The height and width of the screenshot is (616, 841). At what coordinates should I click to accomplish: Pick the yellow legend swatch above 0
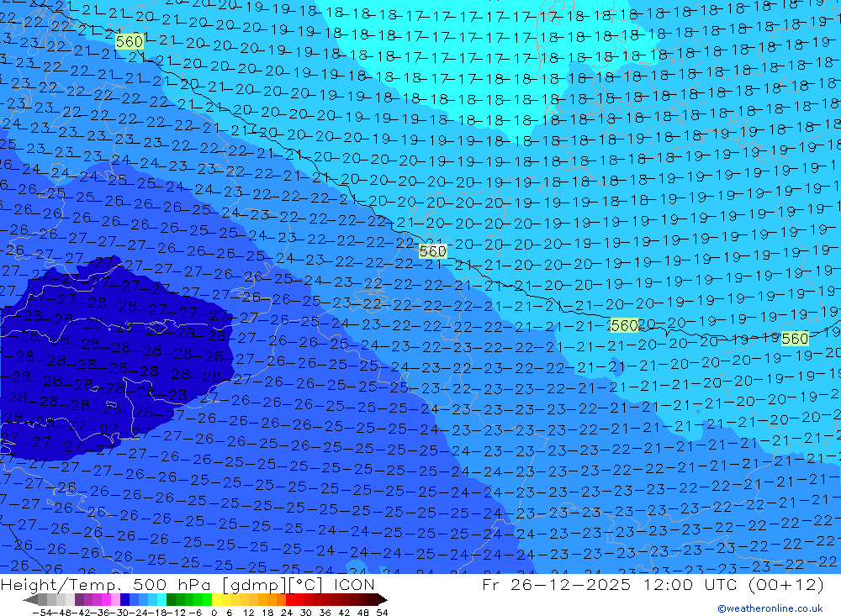tap(217, 599)
